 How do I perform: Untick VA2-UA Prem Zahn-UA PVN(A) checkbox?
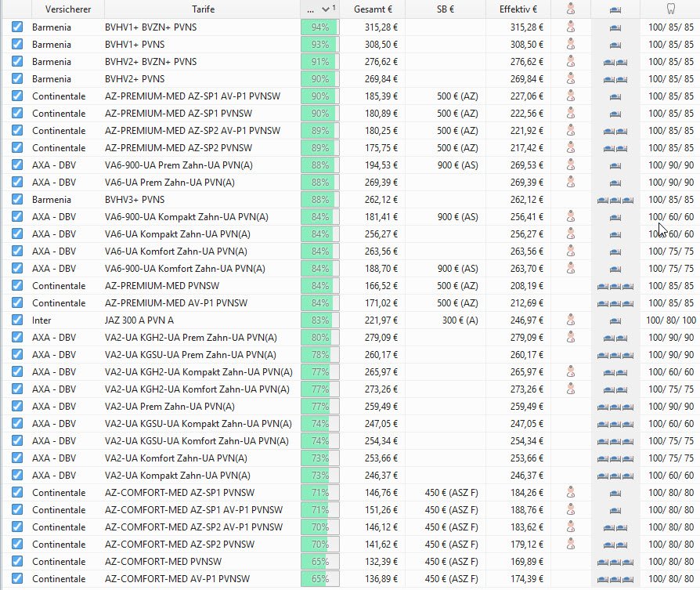(17, 406)
